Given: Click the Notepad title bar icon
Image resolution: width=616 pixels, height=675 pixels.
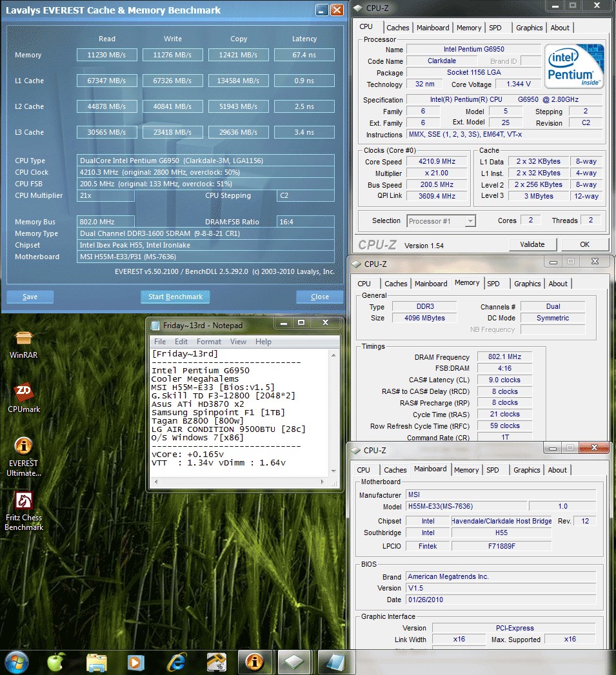Looking at the screenshot, I should (155, 326).
